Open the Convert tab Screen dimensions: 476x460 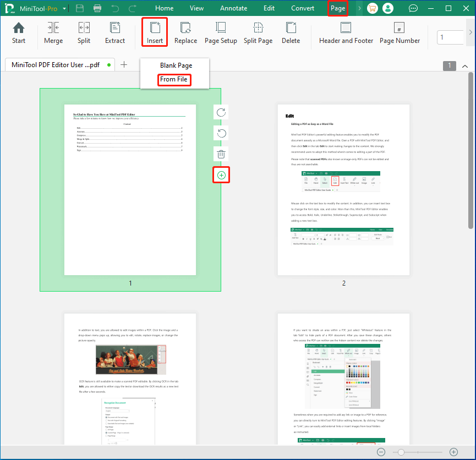303,8
